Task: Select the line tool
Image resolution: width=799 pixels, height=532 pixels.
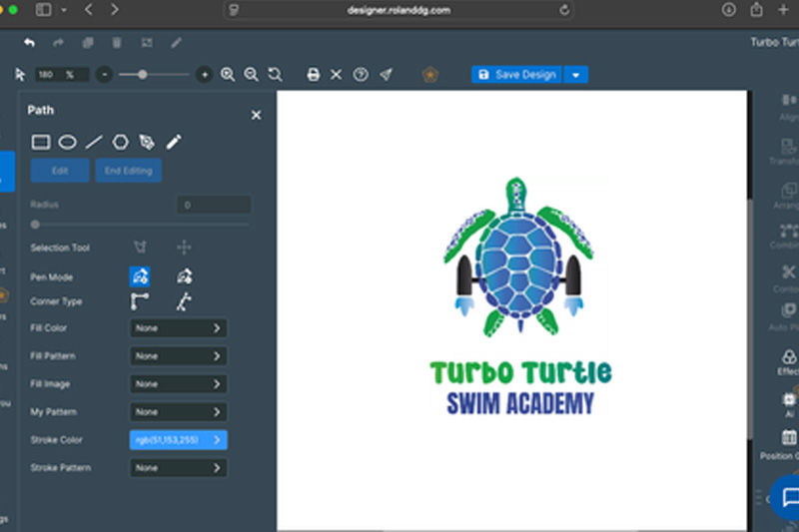Action: tap(94, 142)
